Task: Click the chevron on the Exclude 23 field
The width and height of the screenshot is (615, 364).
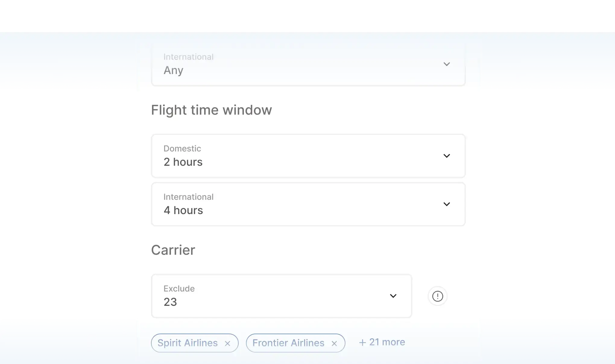Action: (393, 296)
